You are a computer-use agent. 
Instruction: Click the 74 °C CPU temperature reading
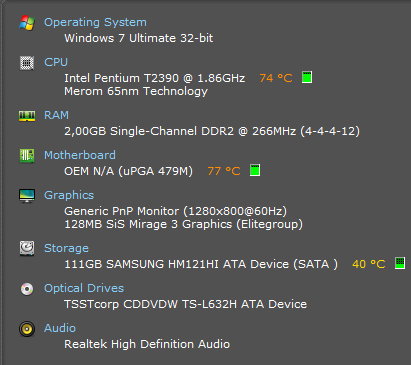click(x=276, y=78)
